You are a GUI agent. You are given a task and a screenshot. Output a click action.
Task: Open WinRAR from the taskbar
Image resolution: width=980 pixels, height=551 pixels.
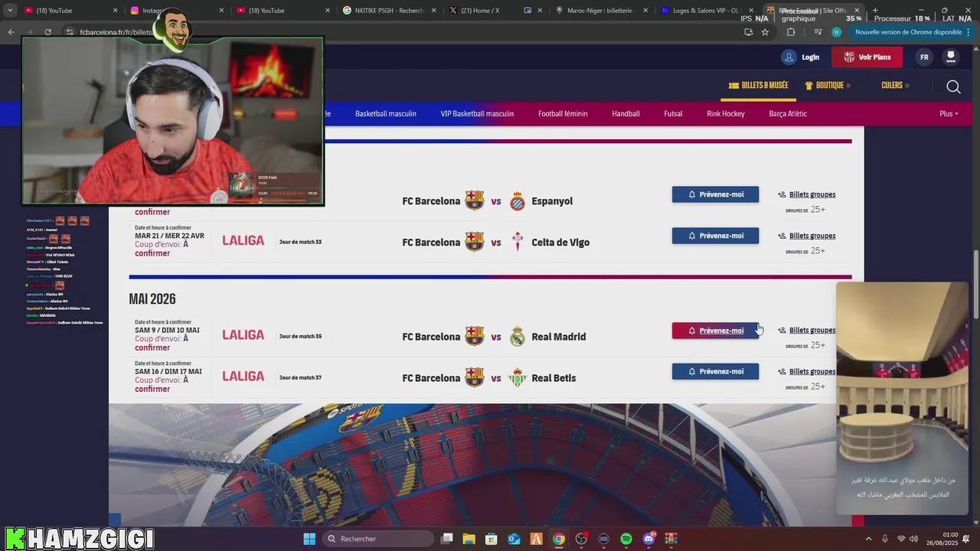[x=671, y=539]
